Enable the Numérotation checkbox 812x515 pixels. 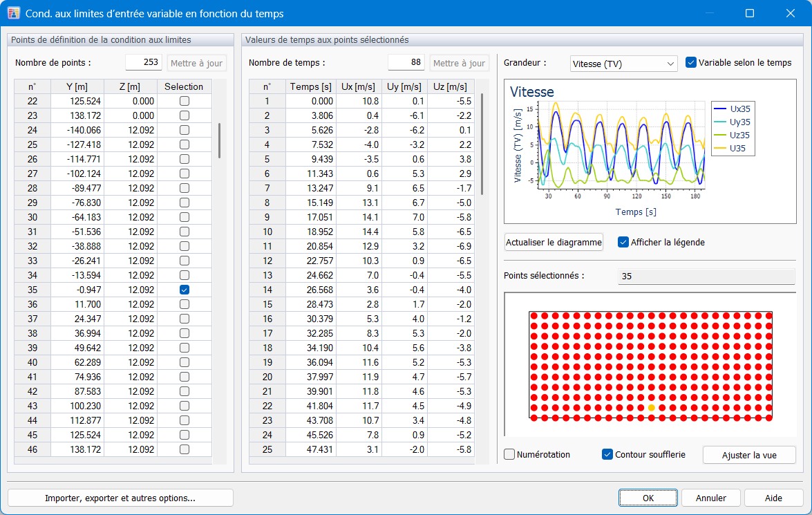tap(509, 454)
